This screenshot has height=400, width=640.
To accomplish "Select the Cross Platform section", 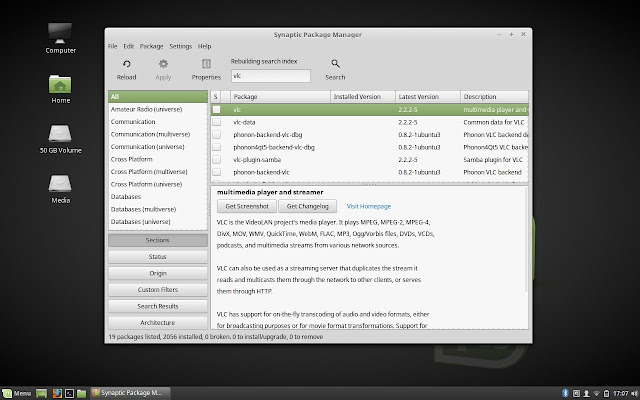I will click(x=158, y=159).
